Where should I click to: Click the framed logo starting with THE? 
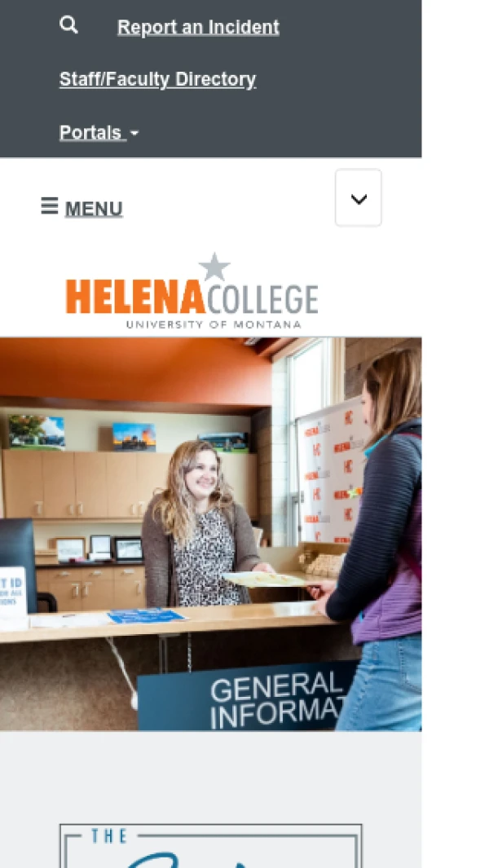[211, 846]
